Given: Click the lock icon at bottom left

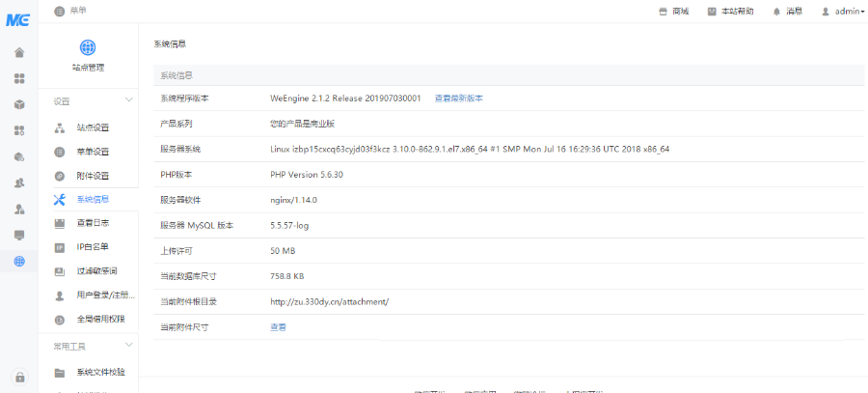Looking at the screenshot, I should tap(19, 377).
